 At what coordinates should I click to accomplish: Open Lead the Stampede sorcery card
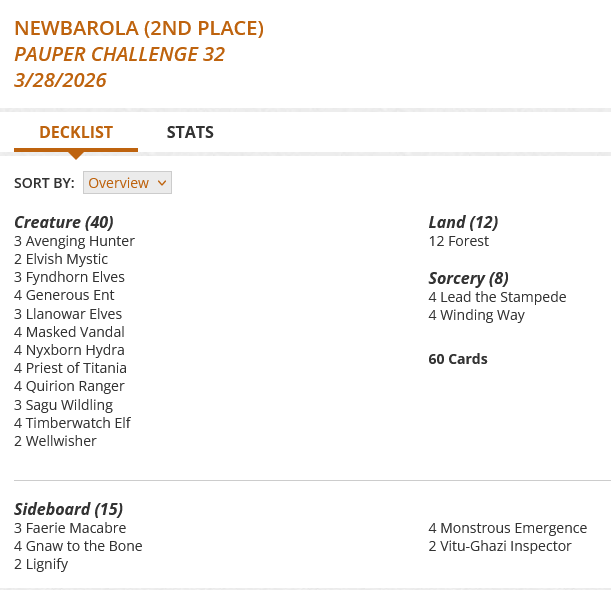coord(503,297)
